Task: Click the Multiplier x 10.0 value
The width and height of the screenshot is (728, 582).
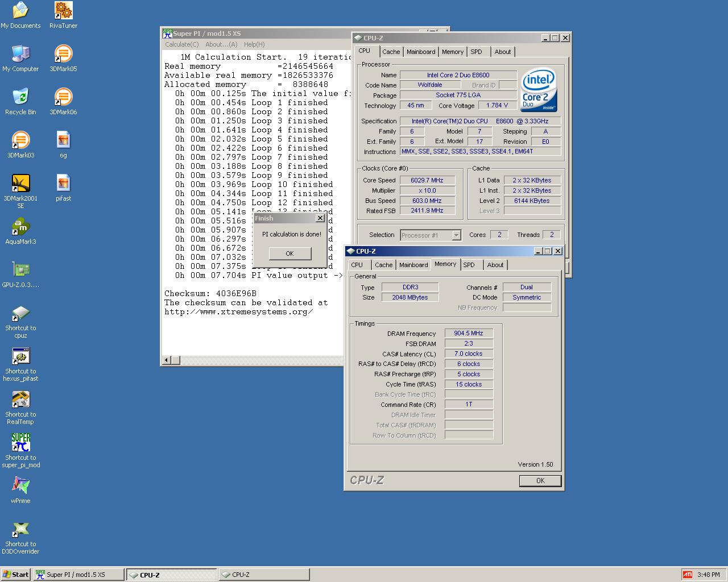Action: 427,190
